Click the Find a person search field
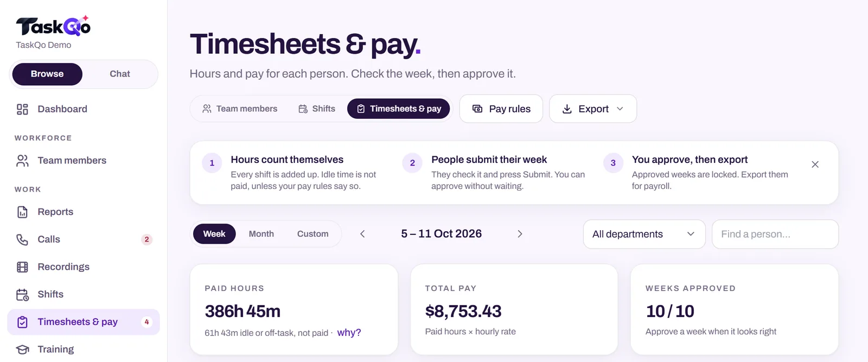This screenshot has height=362, width=868. (775, 234)
